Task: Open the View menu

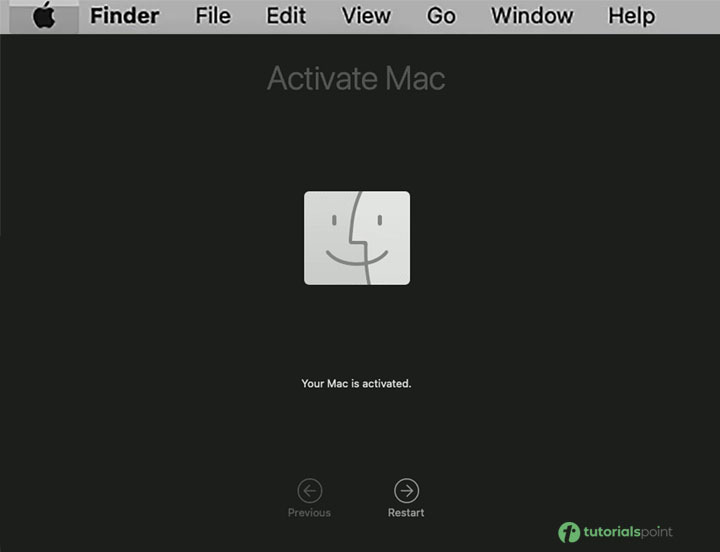Action: (x=366, y=16)
